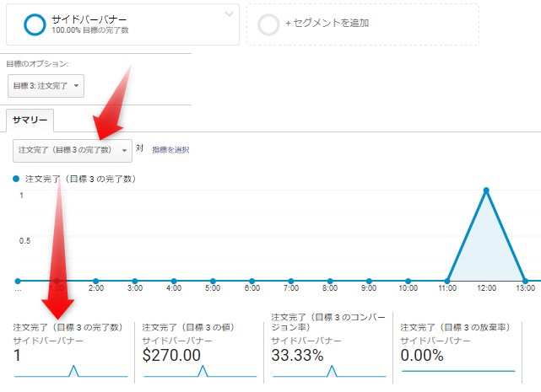This screenshot has width=541, height=392.
Task: Click the blue circle icon for サイドバーバナー segment
Action: point(35,24)
